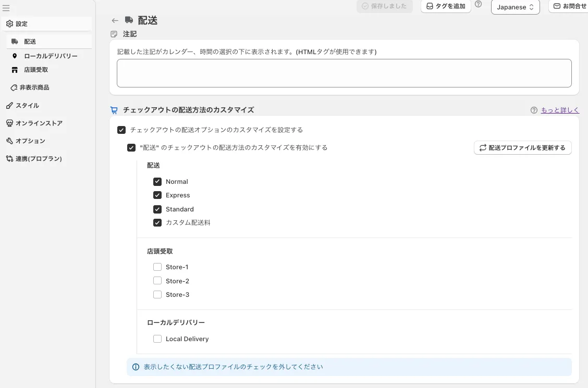Open the Japanese language dropdown
This screenshot has width=588, height=388.
point(515,7)
